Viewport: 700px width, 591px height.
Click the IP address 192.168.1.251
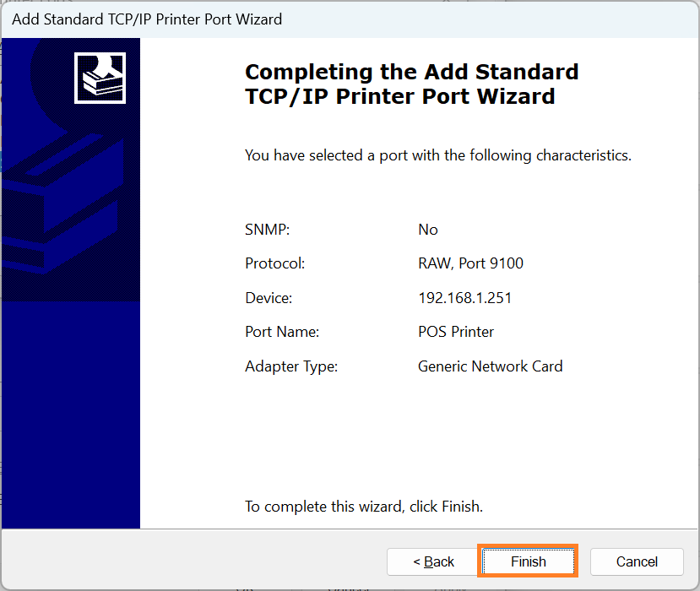pos(464,298)
